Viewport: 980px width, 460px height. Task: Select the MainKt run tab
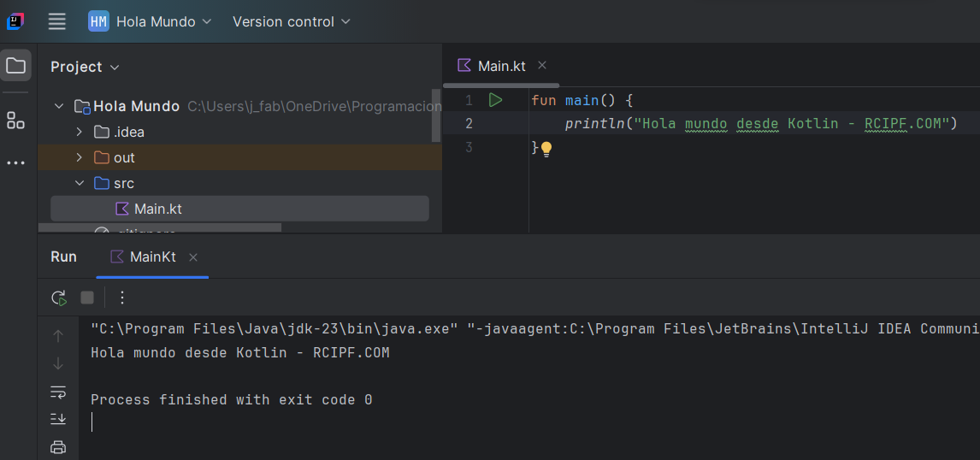152,257
